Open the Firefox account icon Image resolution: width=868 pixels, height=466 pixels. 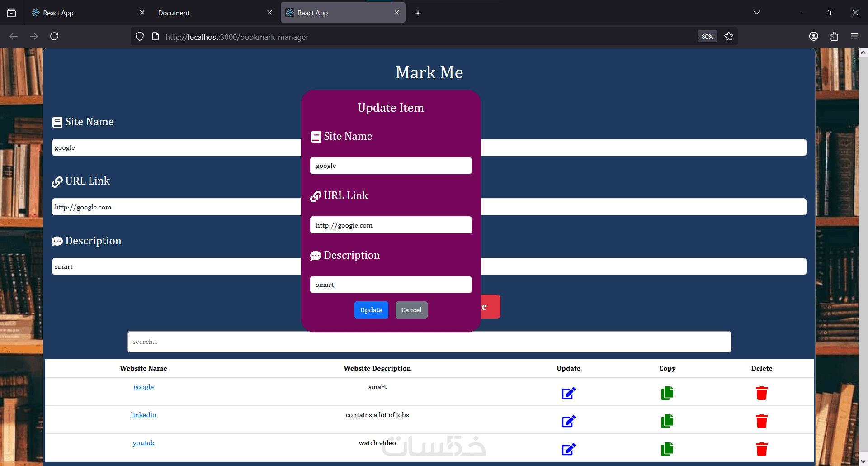click(x=814, y=36)
